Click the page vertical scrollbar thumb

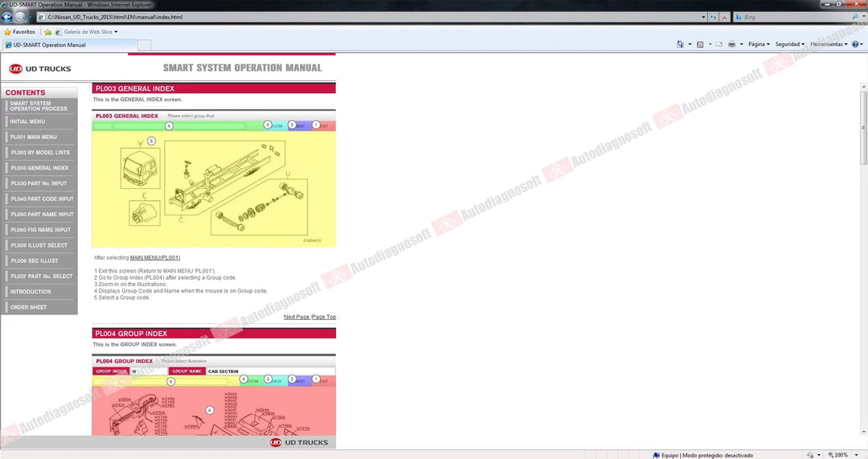pyautogui.click(x=863, y=127)
